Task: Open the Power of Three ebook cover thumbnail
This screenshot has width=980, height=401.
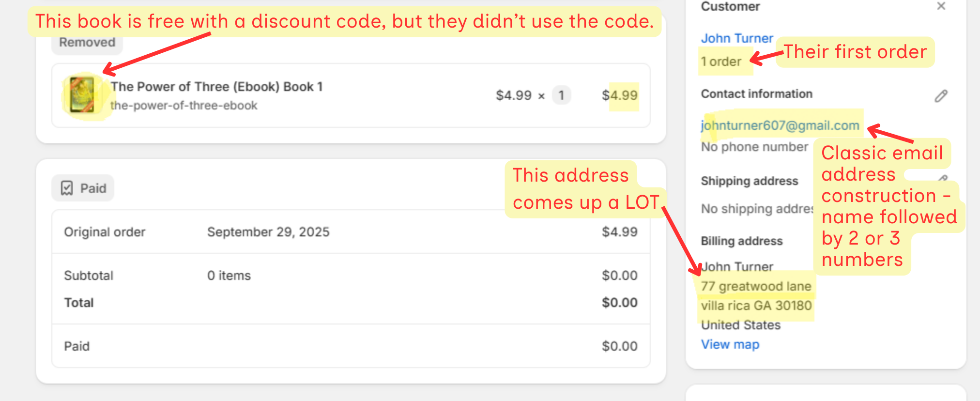Action: point(82,95)
